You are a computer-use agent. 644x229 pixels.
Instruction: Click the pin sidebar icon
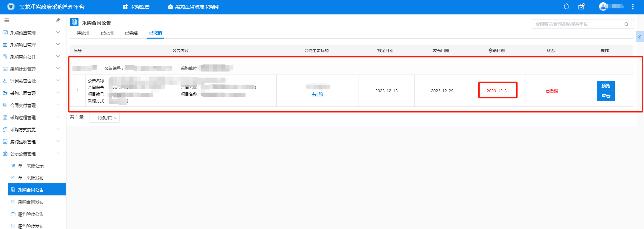tap(58, 20)
